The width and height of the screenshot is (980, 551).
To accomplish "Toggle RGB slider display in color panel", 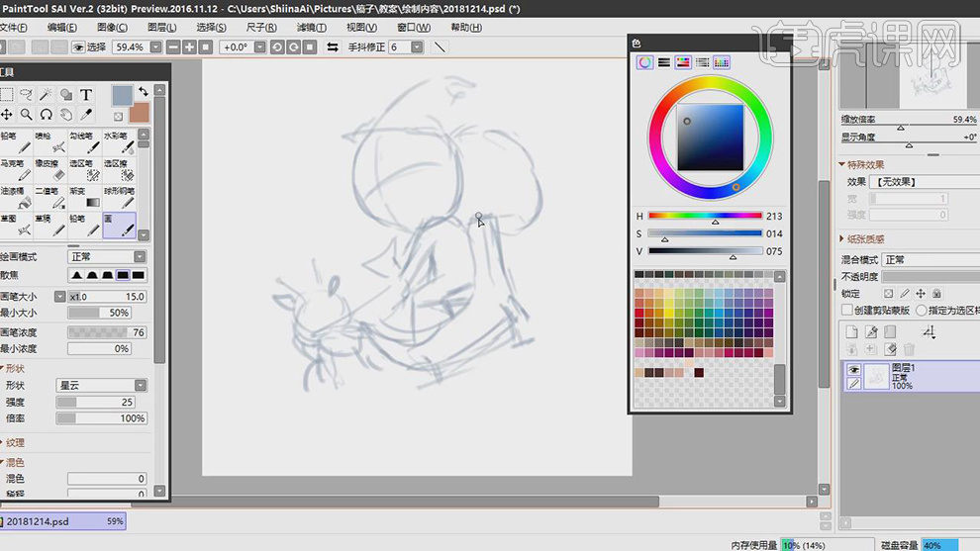I will [664, 62].
